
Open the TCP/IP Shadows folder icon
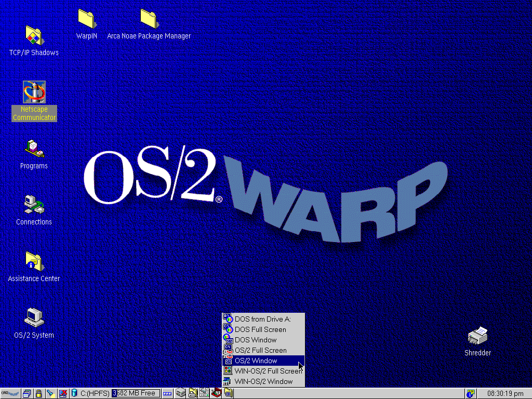point(34,36)
